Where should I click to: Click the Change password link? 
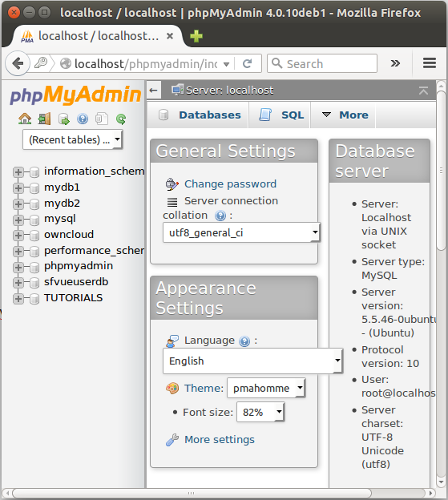230,184
